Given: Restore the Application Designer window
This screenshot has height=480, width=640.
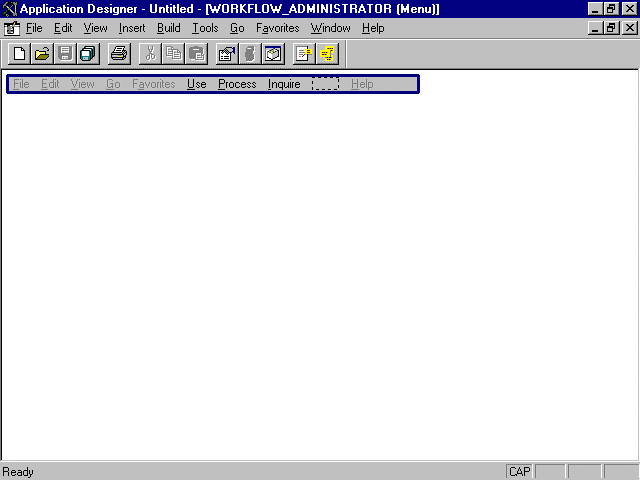Looking at the screenshot, I should (611, 9).
